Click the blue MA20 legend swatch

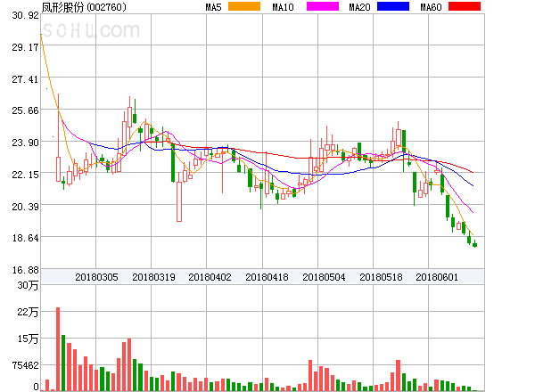pyautogui.click(x=393, y=6)
